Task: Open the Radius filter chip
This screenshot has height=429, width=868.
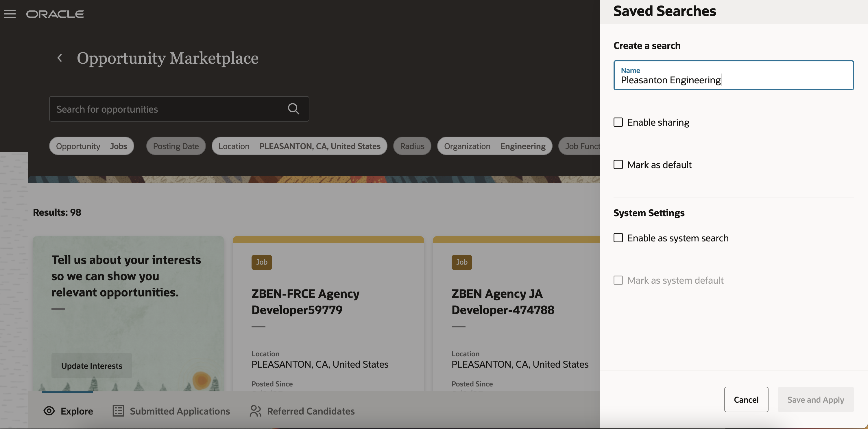Action: (x=412, y=146)
